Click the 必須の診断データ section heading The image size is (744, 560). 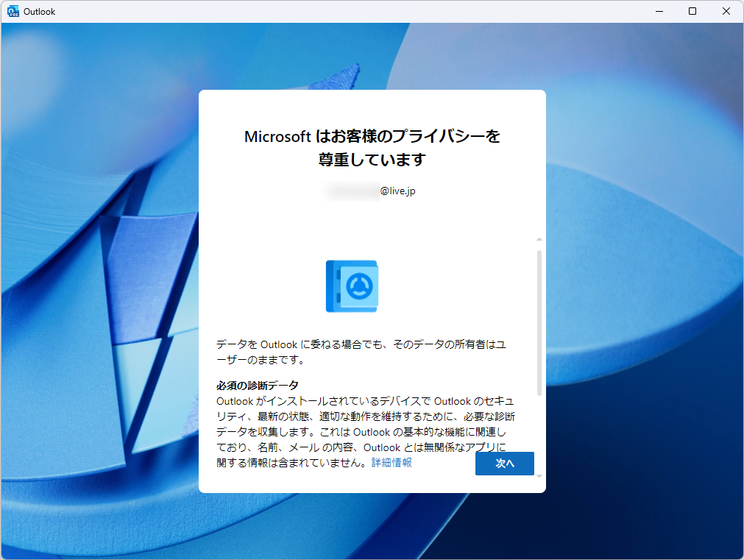coord(257,385)
